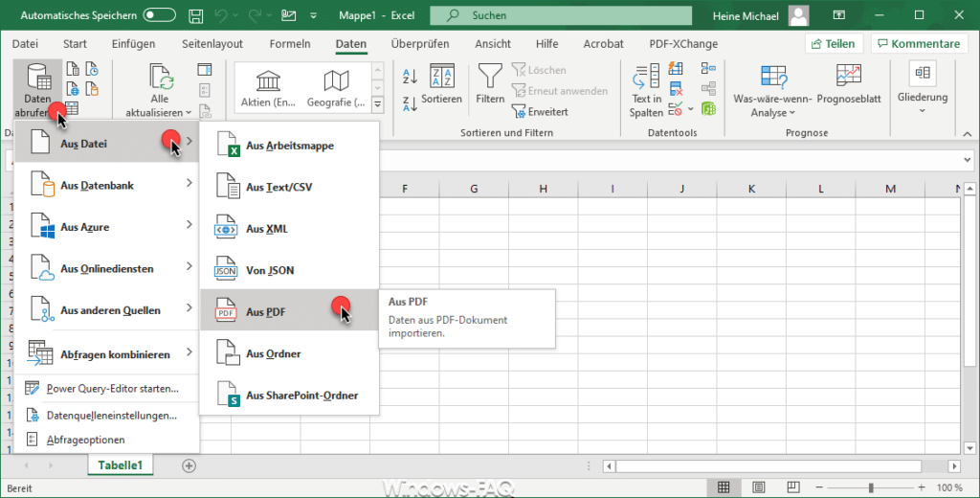Image resolution: width=980 pixels, height=498 pixels.
Task: Toggle the Filtern funnel
Action: pyautogui.click(x=490, y=84)
